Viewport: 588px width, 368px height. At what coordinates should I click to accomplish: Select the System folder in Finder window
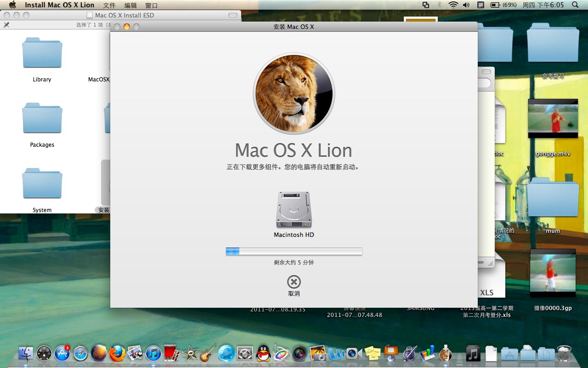pos(42,184)
